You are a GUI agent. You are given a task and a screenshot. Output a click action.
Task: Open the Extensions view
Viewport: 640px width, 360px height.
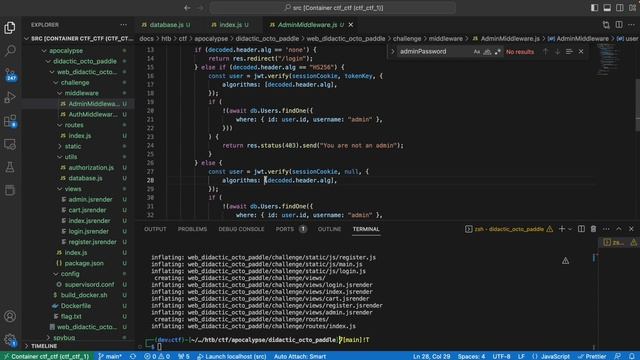tap(10, 121)
